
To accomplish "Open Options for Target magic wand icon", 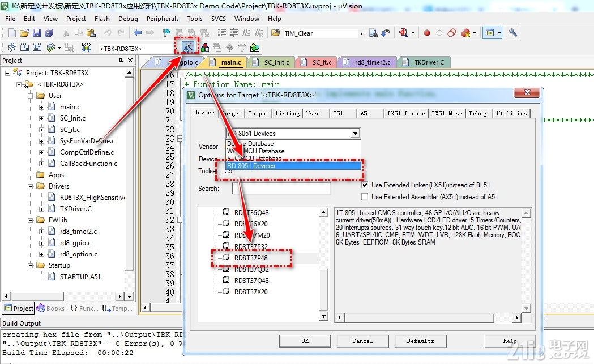I will pyautogui.click(x=188, y=47).
